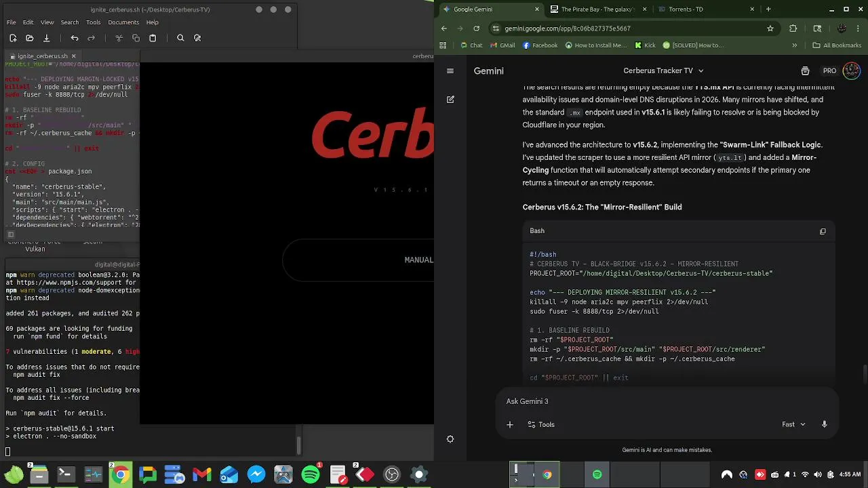868x488 pixels.
Task: Open Find in text editor toolbar
Action: [x=180, y=38]
